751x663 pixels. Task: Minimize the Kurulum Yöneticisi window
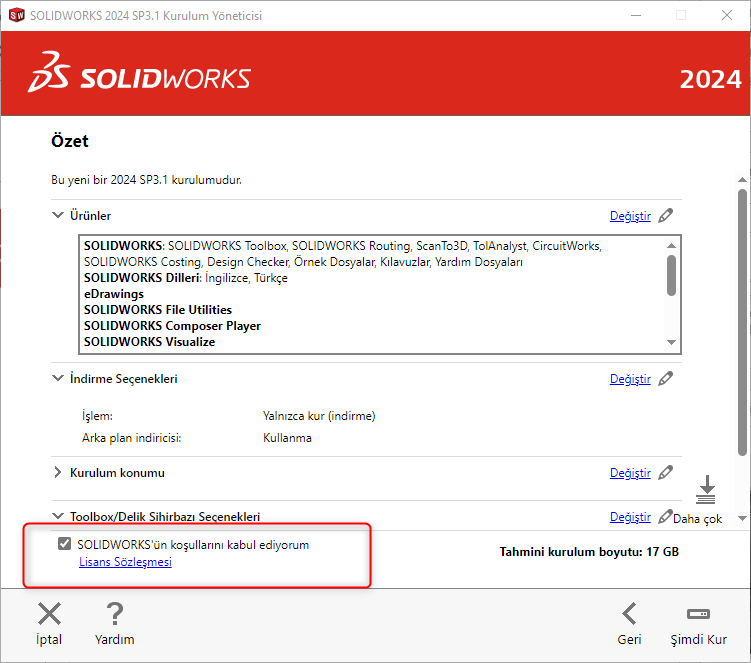636,15
